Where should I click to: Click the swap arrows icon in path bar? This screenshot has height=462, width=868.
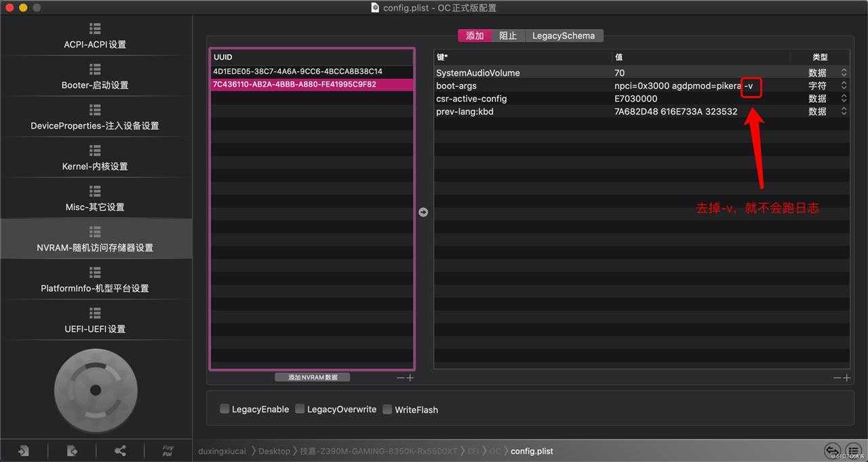[x=833, y=450]
